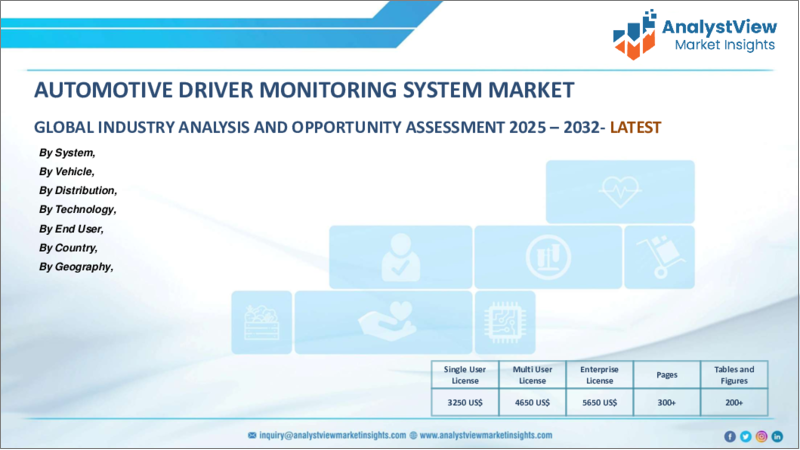Select the user checkmark tile icon

(400, 257)
